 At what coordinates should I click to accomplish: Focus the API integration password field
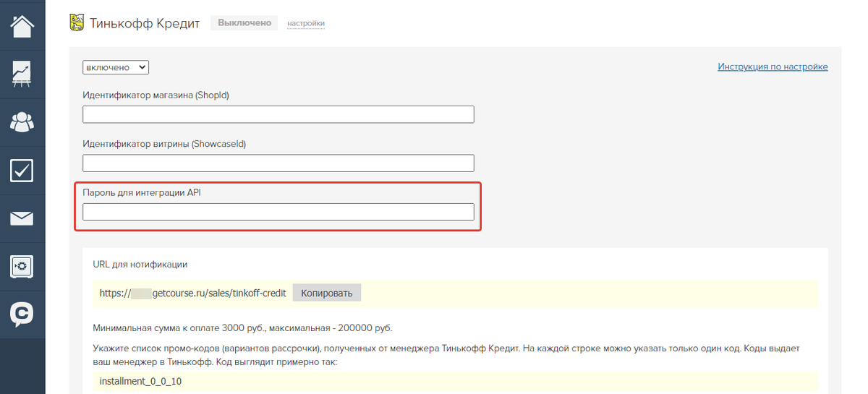278,212
